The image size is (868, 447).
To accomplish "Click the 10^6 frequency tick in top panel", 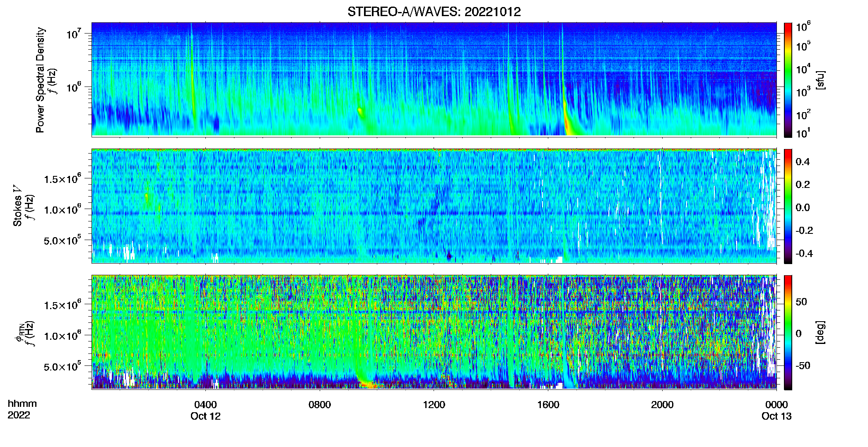I will (x=74, y=87).
